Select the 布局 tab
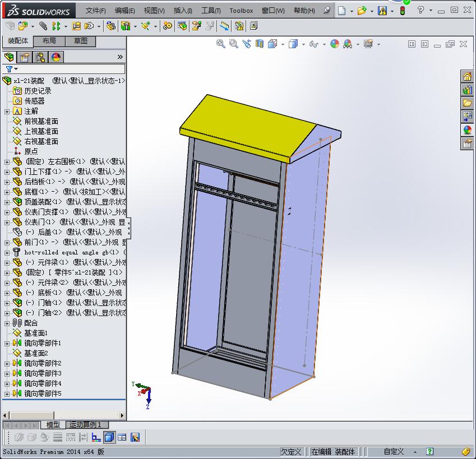 point(49,41)
